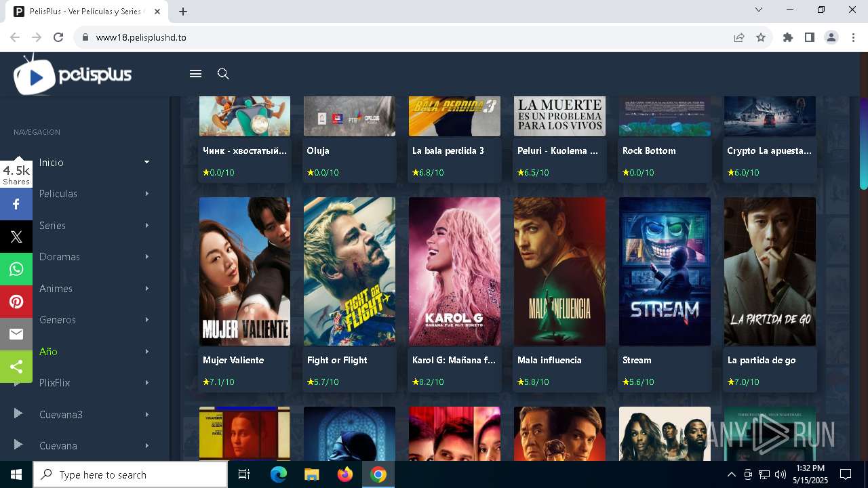Screen dimensions: 868x488
Task: Reload the browser page
Action: pos(58,37)
